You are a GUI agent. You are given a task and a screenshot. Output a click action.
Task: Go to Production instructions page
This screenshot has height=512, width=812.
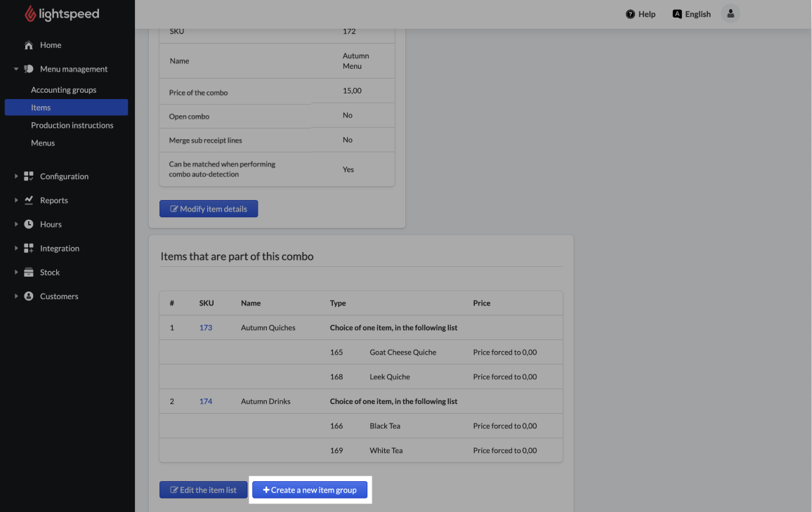point(72,125)
